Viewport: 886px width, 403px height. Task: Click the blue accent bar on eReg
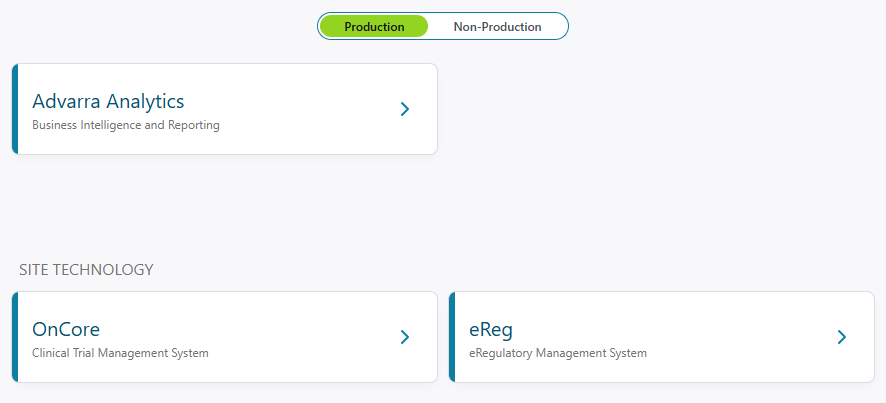pyautogui.click(x=452, y=337)
